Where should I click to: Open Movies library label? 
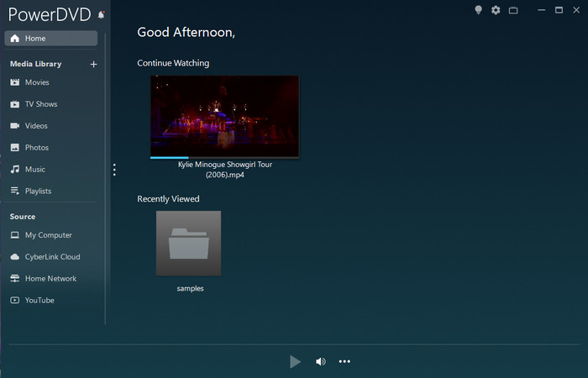(37, 82)
